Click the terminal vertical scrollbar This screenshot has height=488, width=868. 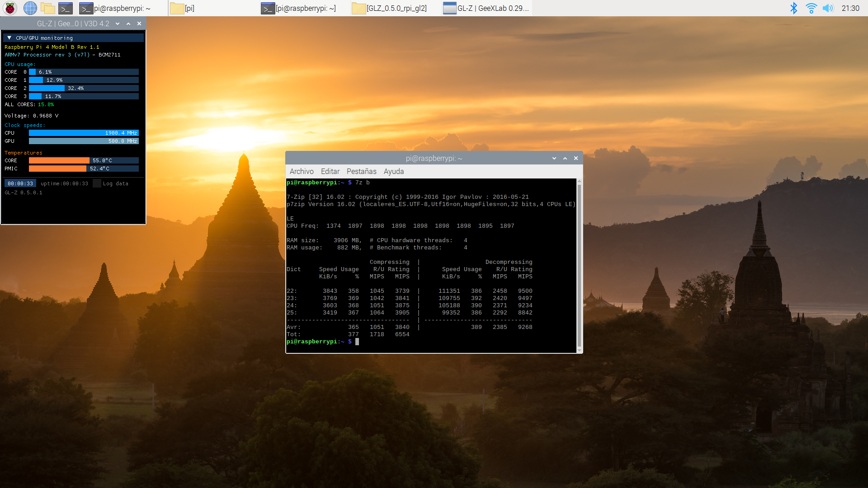pyautogui.click(x=579, y=266)
